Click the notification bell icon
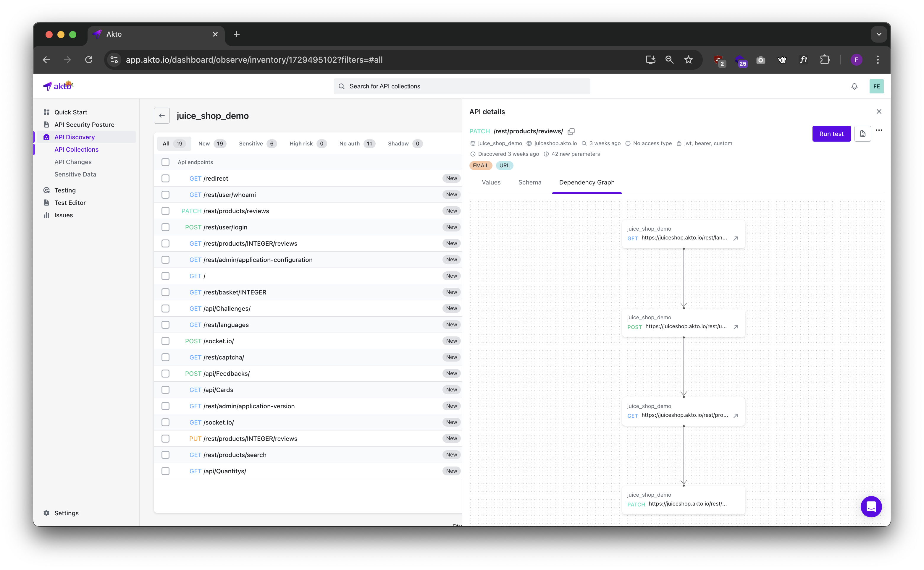The width and height of the screenshot is (924, 570). pos(854,86)
